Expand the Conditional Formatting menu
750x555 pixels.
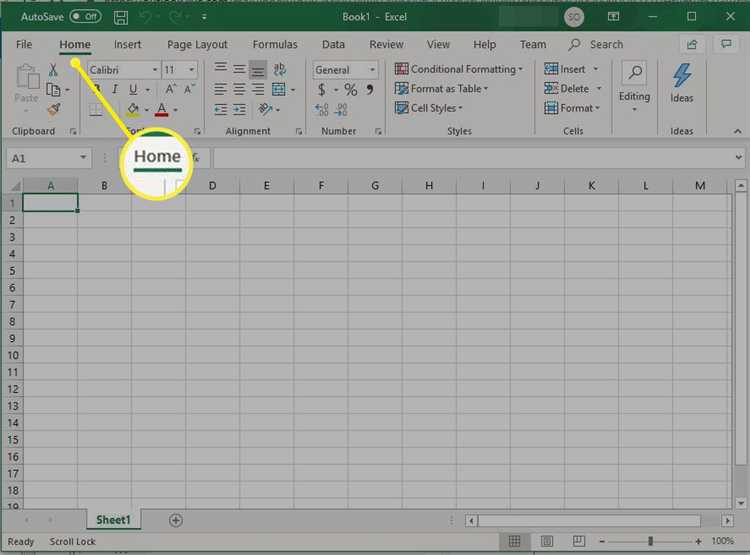coord(458,69)
